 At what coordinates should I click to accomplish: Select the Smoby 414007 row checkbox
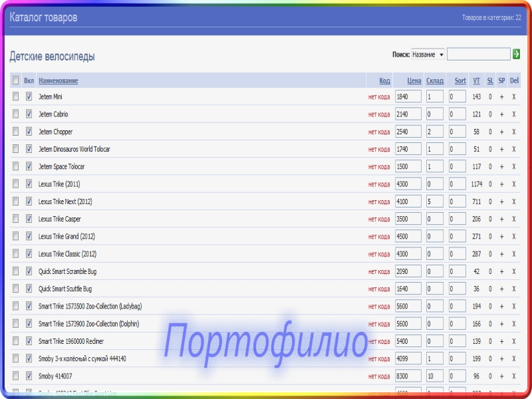(x=15, y=376)
